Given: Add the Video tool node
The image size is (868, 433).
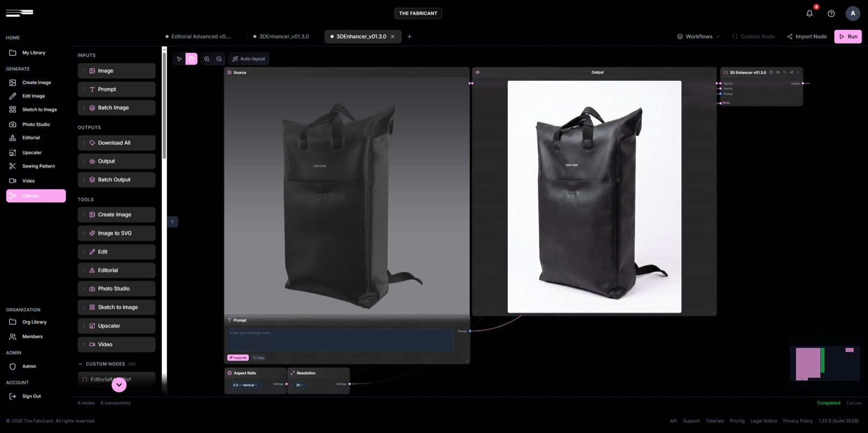Looking at the screenshot, I should (x=117, y=345).
